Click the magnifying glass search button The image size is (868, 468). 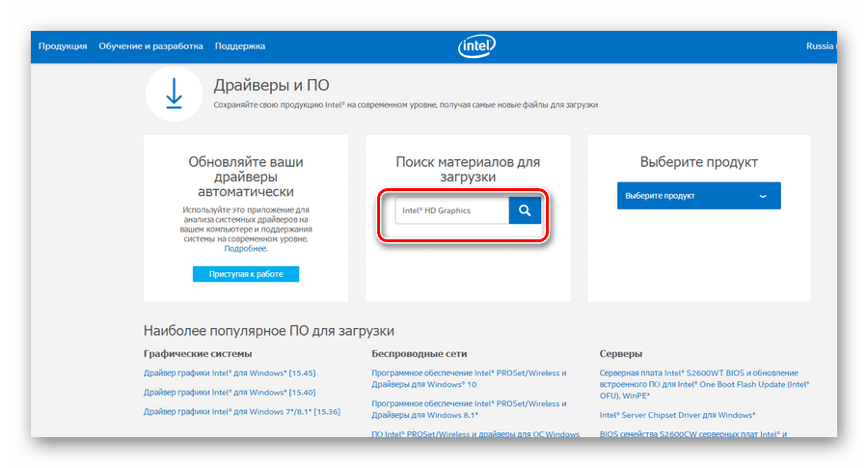click(x=525, y=210)
